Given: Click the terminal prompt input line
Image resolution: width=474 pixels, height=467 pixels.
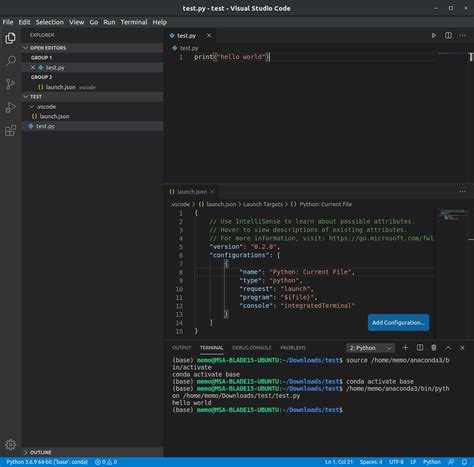Looking at the screenshot, I should click(x=257, y=410).
